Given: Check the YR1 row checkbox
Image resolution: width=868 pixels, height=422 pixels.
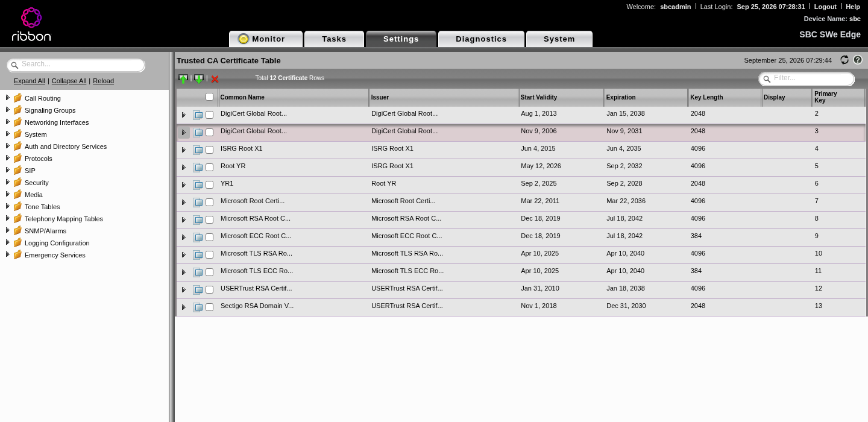Looking at the screenshot, I should pos(209,184).
